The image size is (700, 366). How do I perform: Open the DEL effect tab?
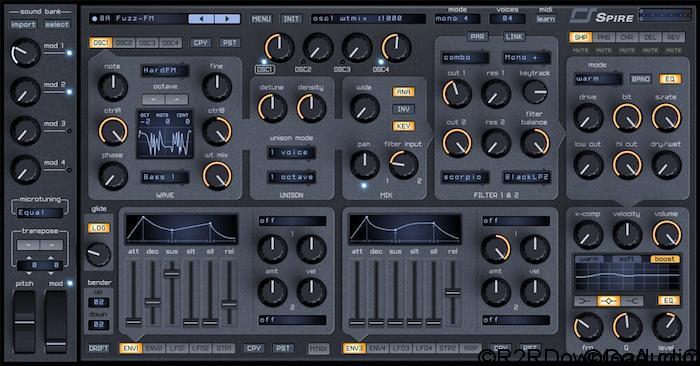pos(650,37)
